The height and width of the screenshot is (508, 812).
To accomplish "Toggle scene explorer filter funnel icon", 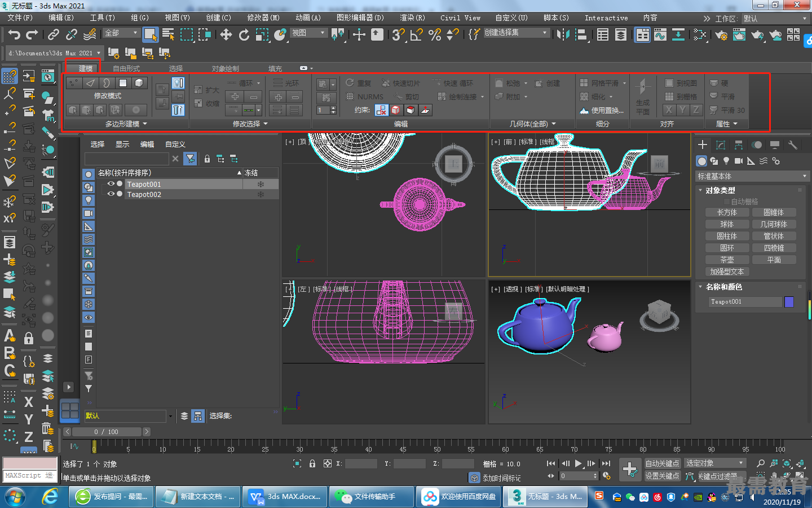I will pos(191,159).
